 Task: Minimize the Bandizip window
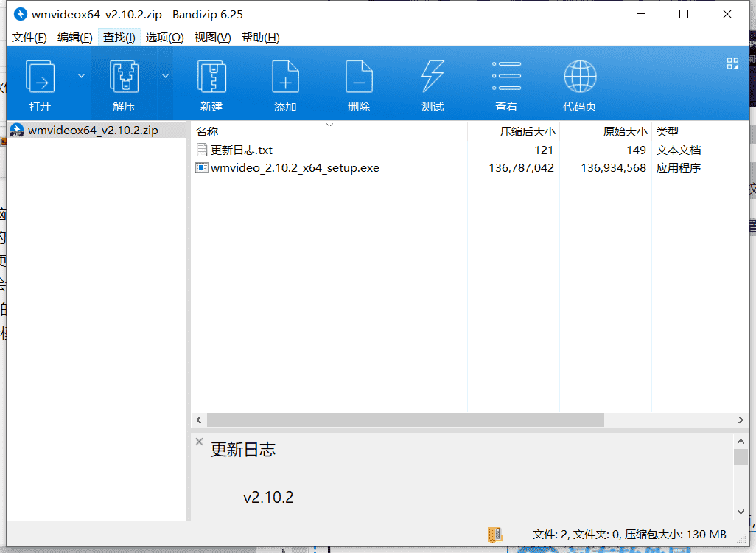pyautogui.click(x=641, y=15)
